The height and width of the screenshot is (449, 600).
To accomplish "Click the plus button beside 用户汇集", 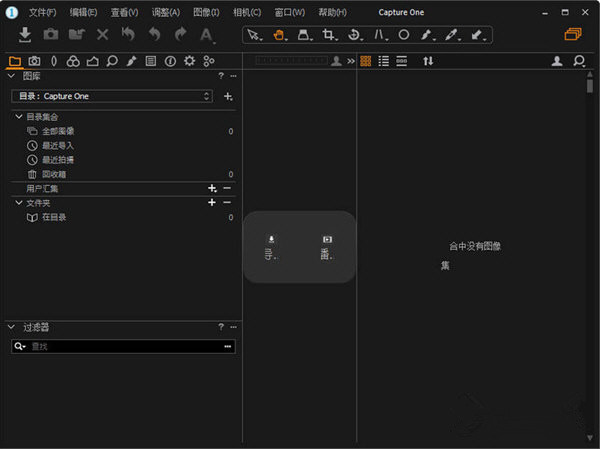I will click(211, 188).
